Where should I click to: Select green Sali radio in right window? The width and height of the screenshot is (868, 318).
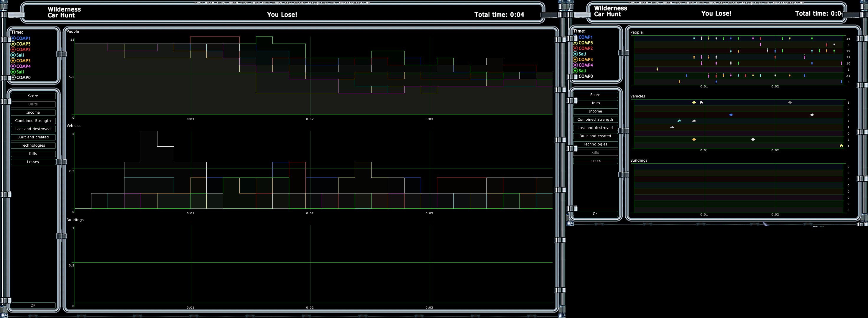click(575, 71)
